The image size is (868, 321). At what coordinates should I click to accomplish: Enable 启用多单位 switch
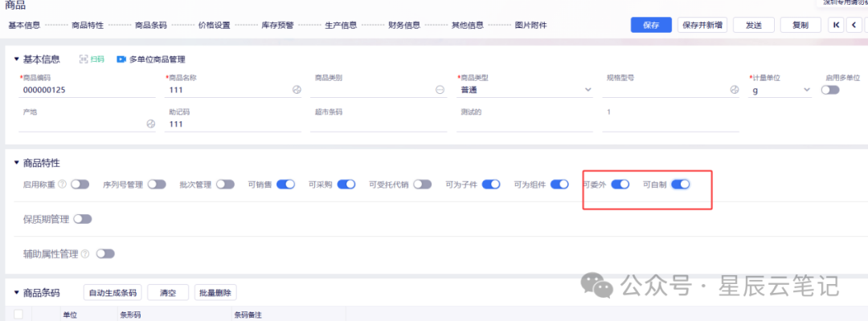tap(830, 90)
